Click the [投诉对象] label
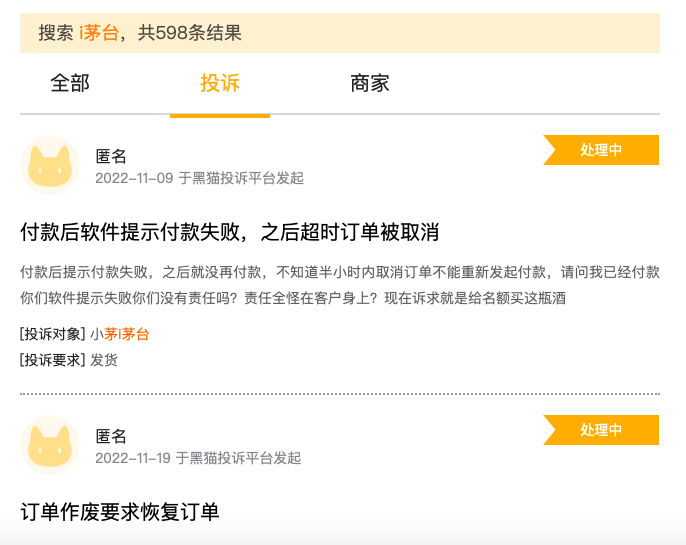Viewport: 686px width, 545px height. (x=53, y=334)
